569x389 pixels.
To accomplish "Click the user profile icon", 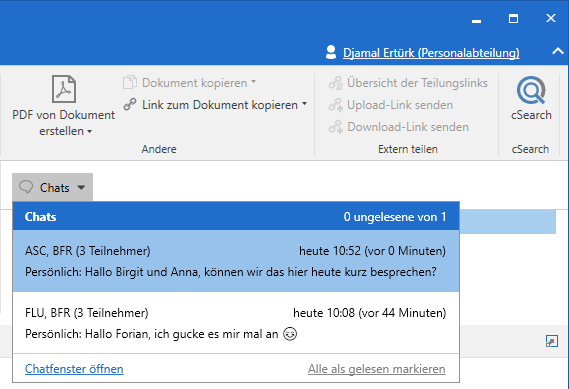I will click(x=331, y=53).
